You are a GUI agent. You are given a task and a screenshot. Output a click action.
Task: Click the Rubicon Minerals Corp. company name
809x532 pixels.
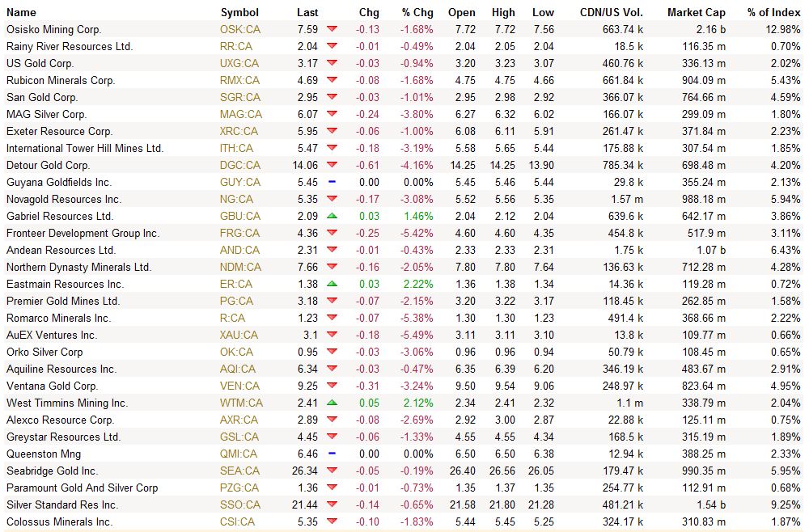pos(61,80)
